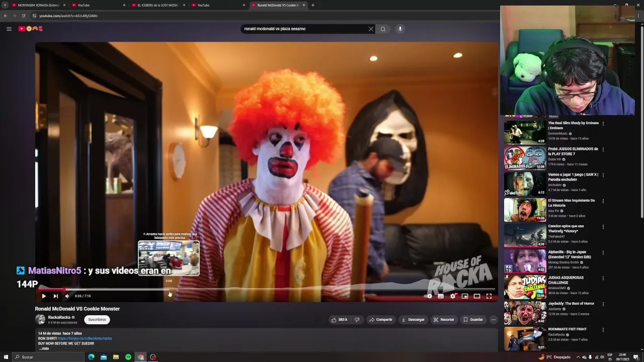The height and width of the screenshot is (362, 644).
Task: Switch to MONTAGEM XONADA browser tab
Action: pos(39,5)
